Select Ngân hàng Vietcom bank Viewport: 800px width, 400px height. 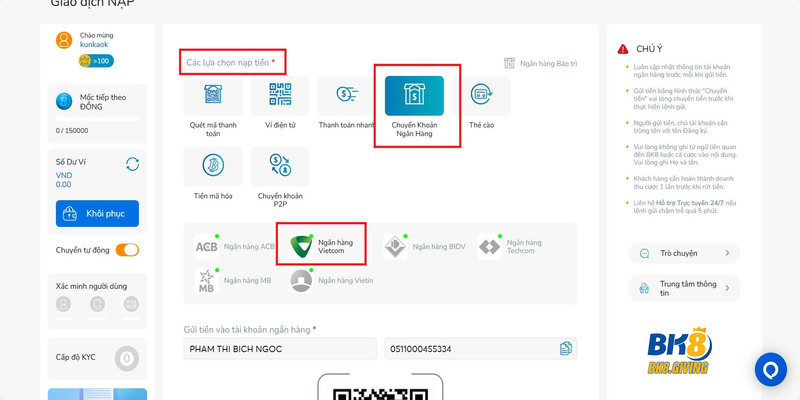pyautogui.click(x=321, y=247)
